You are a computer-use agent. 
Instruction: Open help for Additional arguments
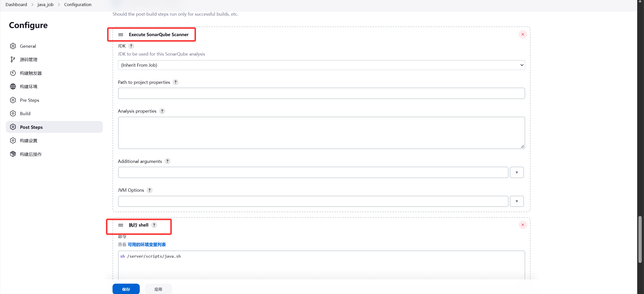[167, 161]
